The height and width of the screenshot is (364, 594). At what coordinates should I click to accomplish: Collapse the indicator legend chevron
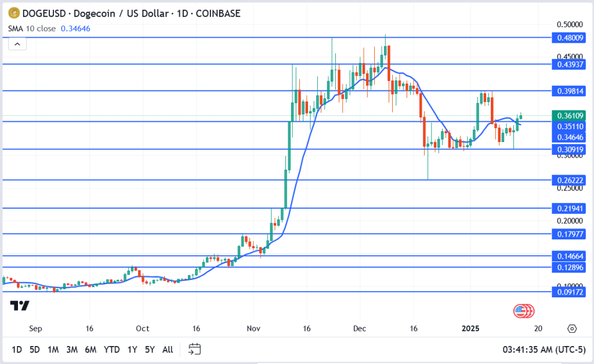(x=17, y=44)
